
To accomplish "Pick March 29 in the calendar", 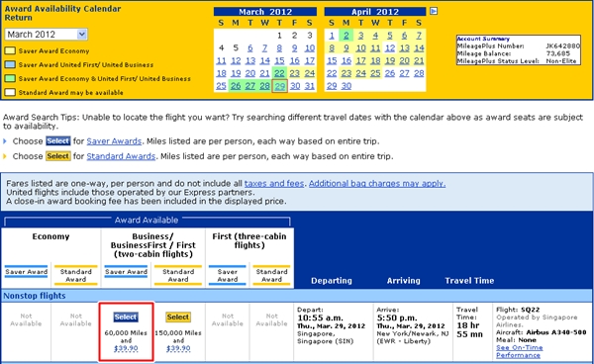I will click(x=279, y=86).
